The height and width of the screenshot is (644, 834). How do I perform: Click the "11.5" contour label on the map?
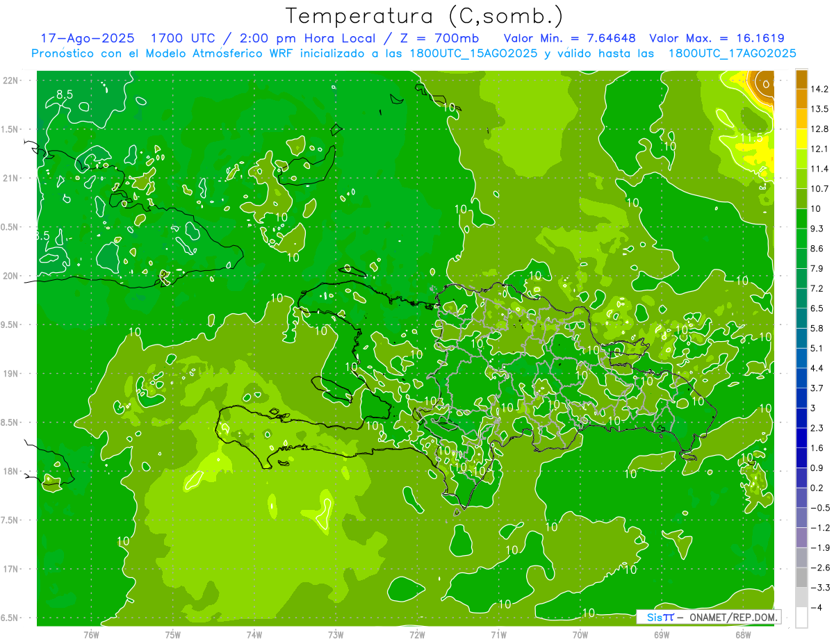pos(751,138)
